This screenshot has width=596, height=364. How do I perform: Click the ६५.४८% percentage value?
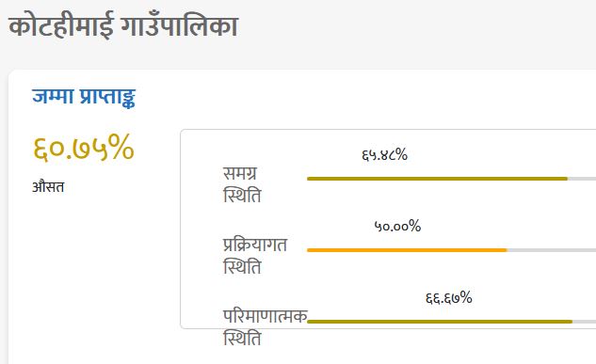[x=384, y=155]
